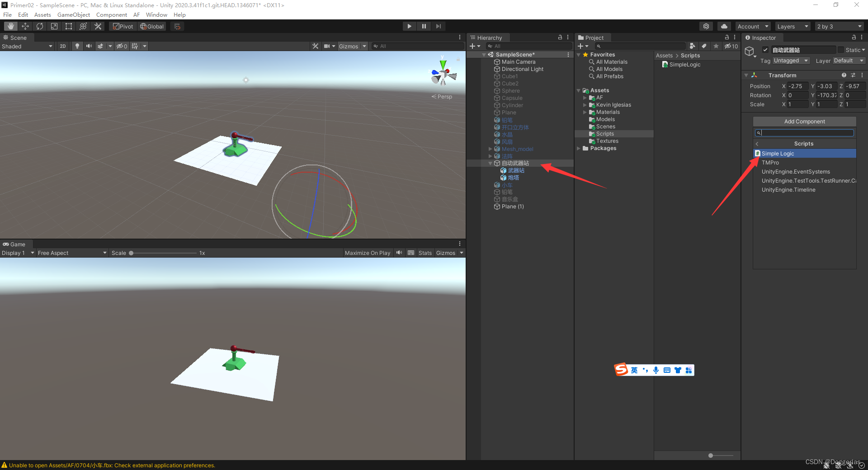Open Transform preset selector icon
868x470 pixels.
click(x=853, y=75)
